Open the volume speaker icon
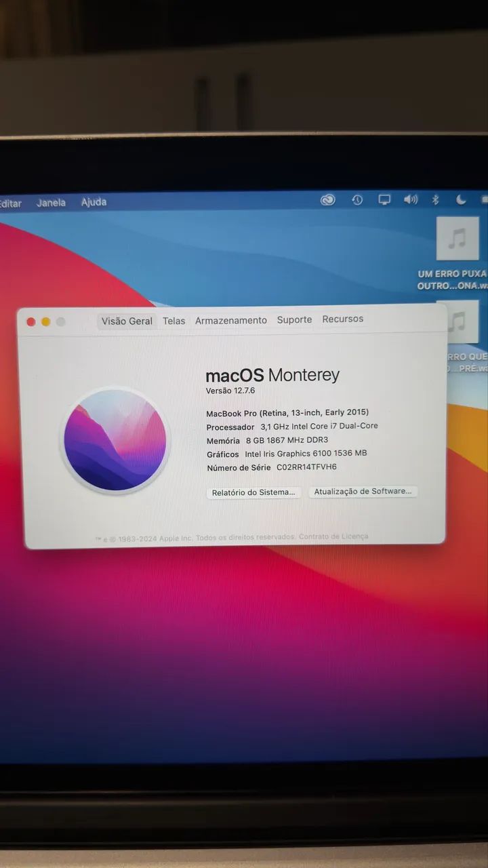Viewport: 488px width, 868px height. tap(411, 199)
